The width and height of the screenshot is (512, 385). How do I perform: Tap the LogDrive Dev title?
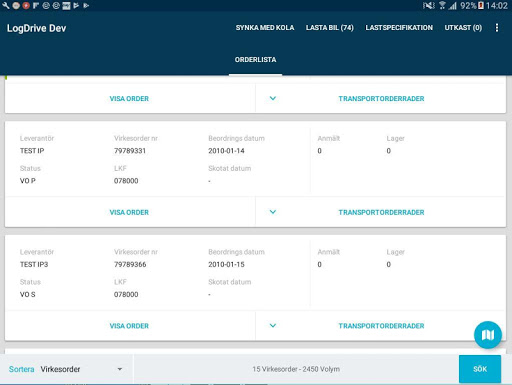37,28
